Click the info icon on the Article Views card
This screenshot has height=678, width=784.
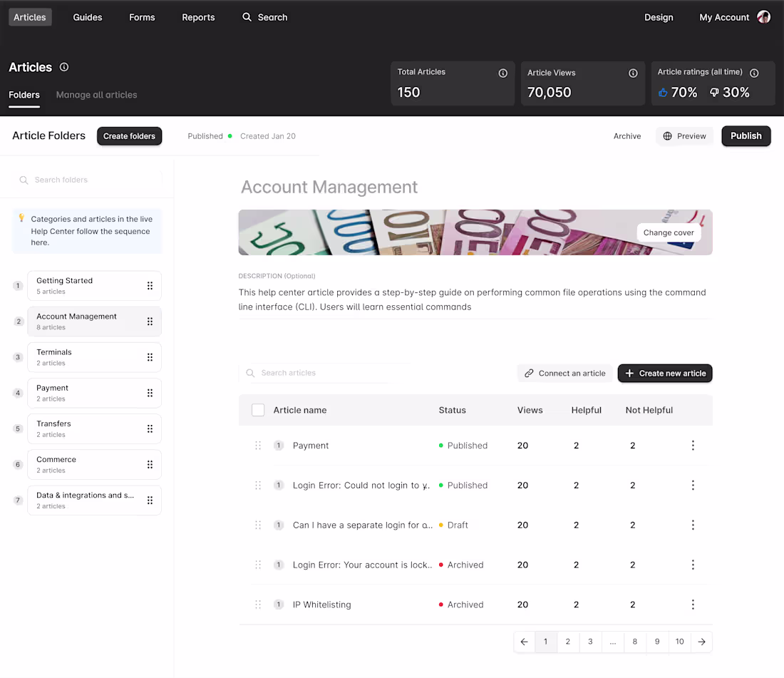click(x=633, y=73)
